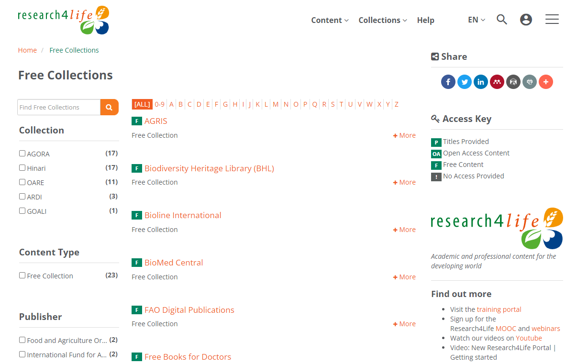Visit the training portal link
The image size is (588, 364).
499,309
